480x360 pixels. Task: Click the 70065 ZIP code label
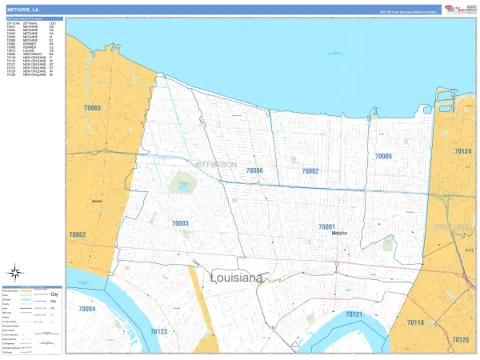click(92, 108)
